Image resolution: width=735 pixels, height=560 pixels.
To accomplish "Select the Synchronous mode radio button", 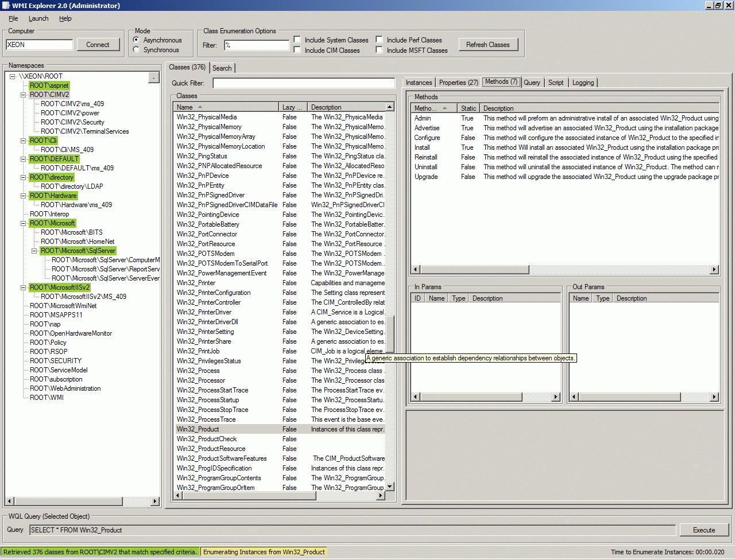I will point(136,50).
